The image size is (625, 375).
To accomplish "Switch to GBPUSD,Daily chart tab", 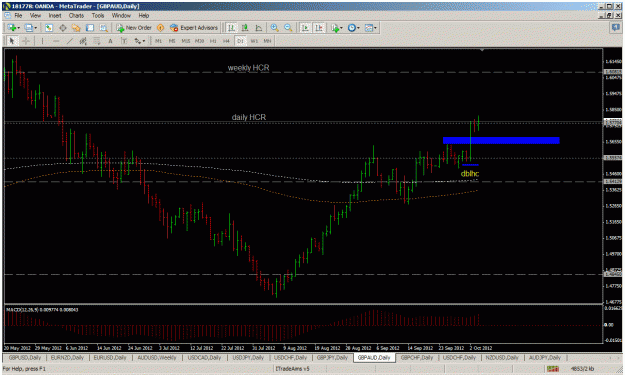I will [x=25, y=357].
